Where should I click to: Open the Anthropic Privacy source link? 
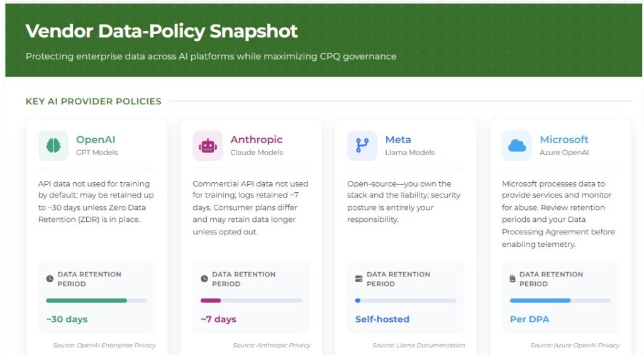tap(271, 345)
